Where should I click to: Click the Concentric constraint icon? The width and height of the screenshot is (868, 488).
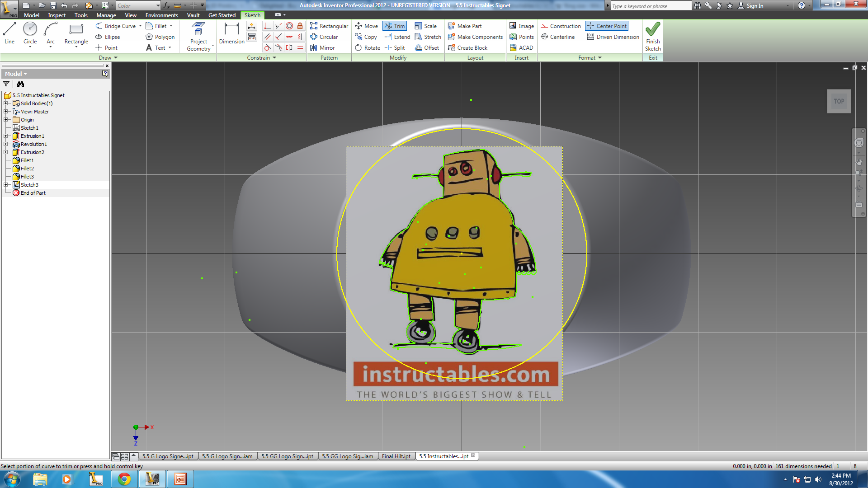(289, 26)
